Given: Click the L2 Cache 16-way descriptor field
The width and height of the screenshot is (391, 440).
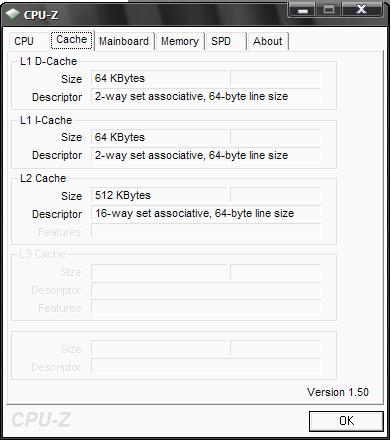Looking at the screenshot, I should pos(206,214).
